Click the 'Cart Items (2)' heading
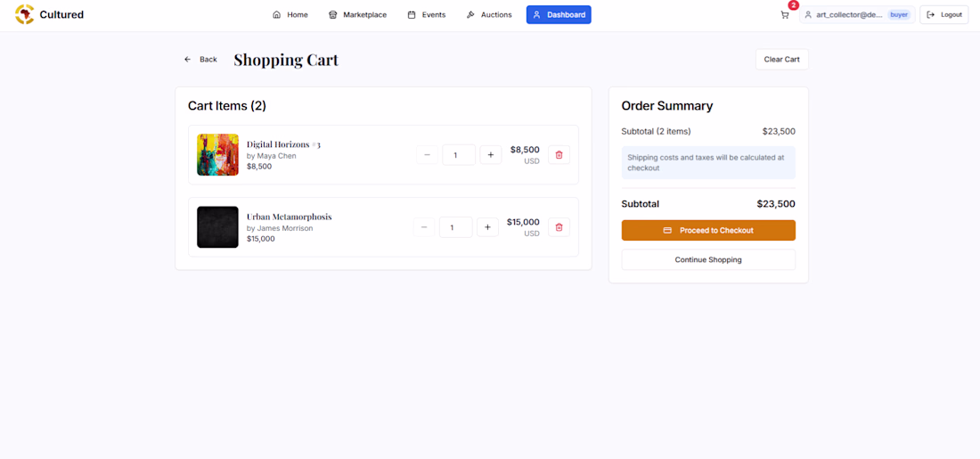The image size is (980, 459). pos(227,106)
